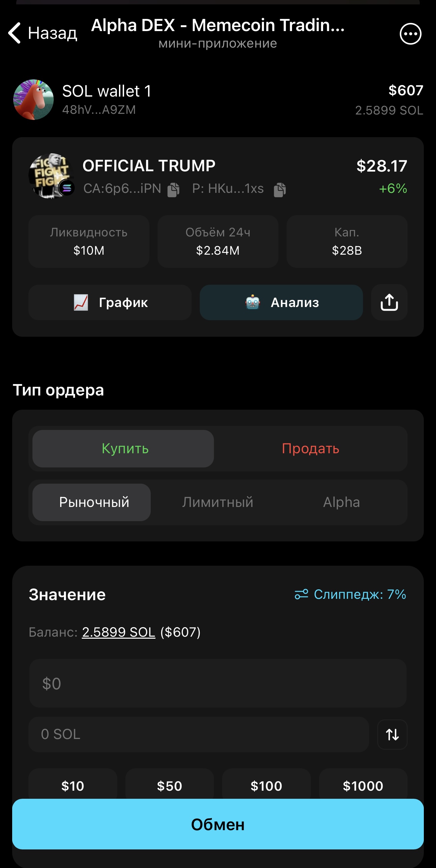The image size is (436, 868).
Task: Open the three-dots more options menu
Action: click(410, 34)
